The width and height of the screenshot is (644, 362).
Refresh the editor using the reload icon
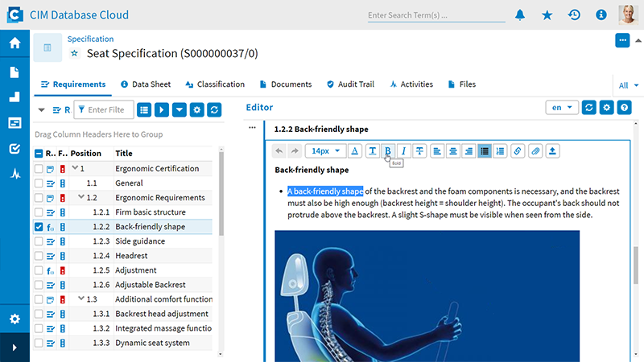(589, 107)
